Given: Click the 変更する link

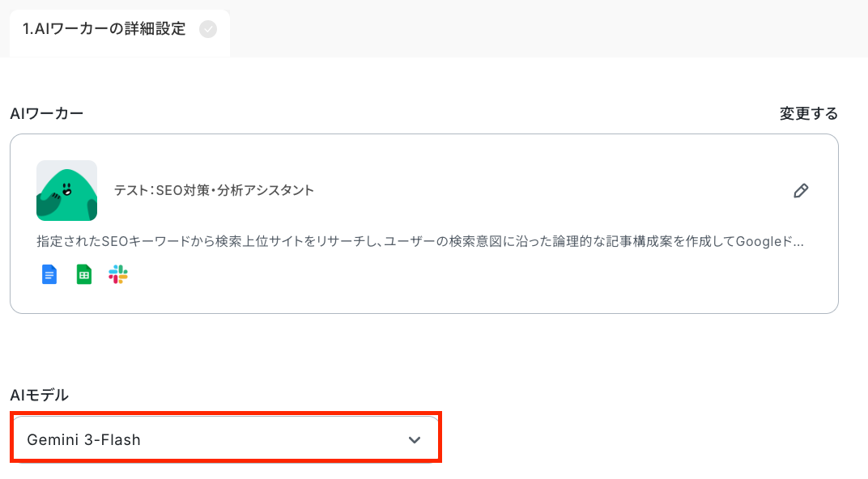Looking at the screenshot, I should 808,113.
